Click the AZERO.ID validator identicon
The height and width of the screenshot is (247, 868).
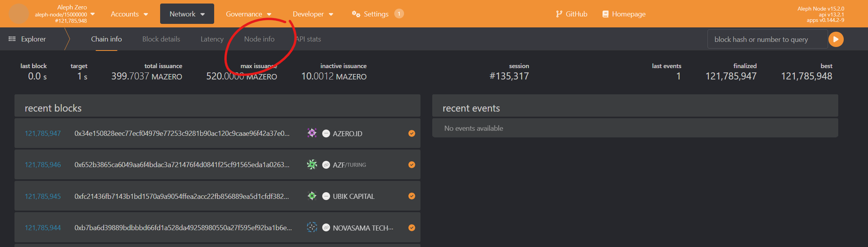312,133
